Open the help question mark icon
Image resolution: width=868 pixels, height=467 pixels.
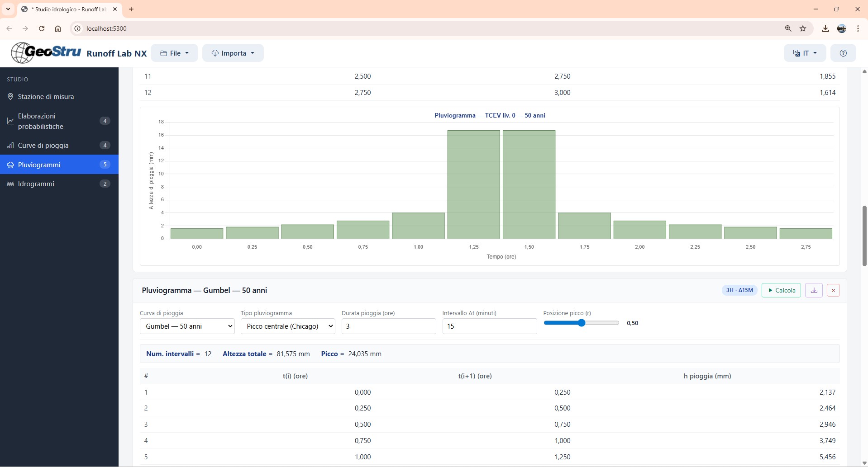pyautogui.click(x=843, y=53)
